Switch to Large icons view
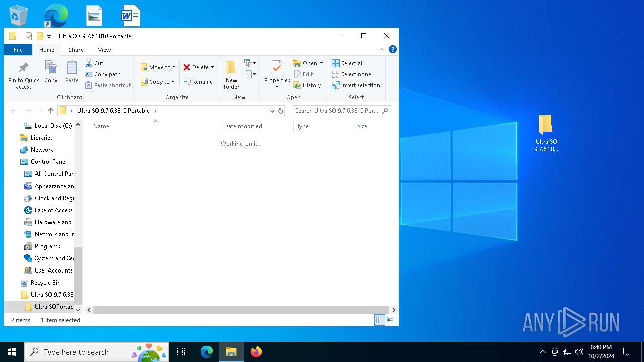The image size is (644, 362). tap(391, 320)
